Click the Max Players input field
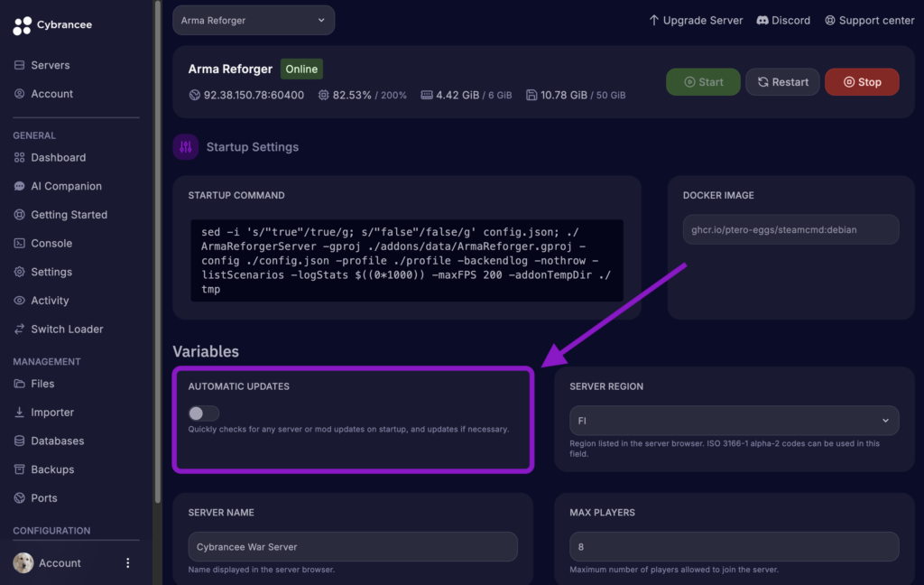The width and height of the screenshot is (924, 585). (x=734, y=547)
